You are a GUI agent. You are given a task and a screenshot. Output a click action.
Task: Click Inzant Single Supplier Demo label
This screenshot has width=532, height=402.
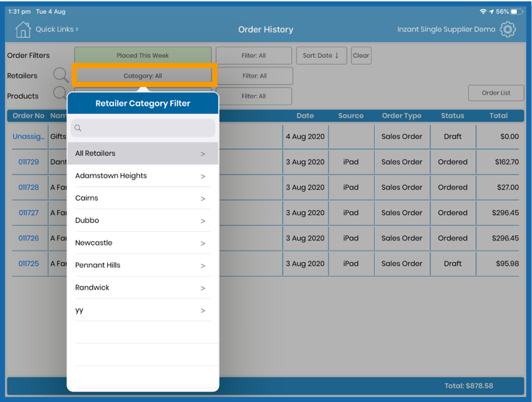coord(446,30)
